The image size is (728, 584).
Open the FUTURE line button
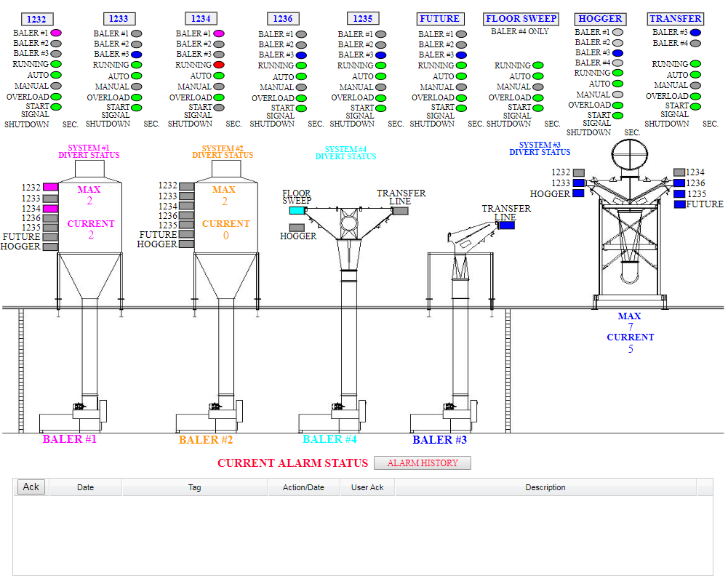coord(440,19)
